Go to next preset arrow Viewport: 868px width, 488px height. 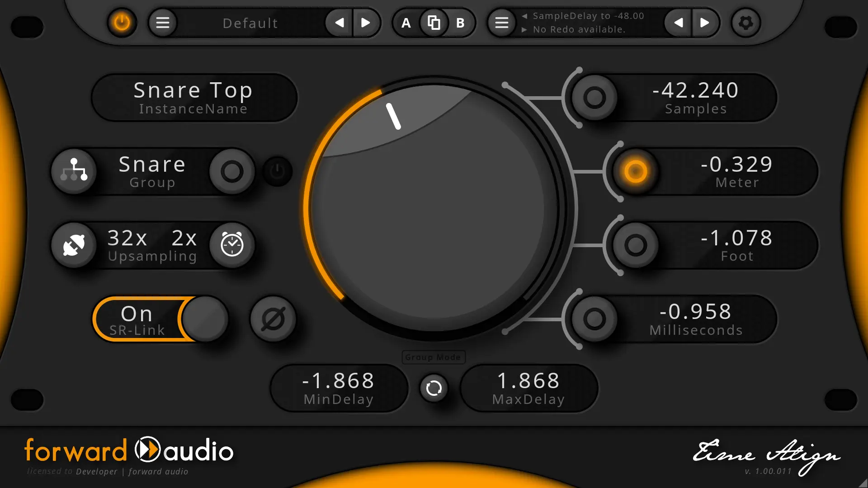coord(366,23)
